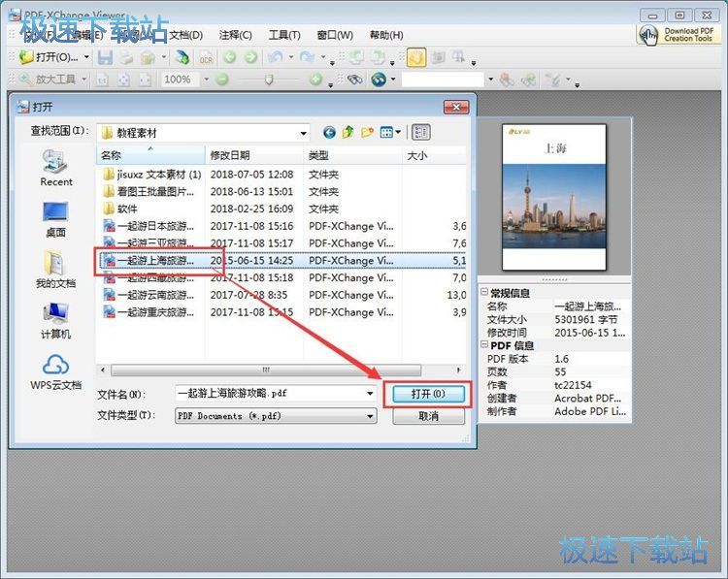
Task: Click the Zoom out green minus icon
Action: (x=222, y=80)
